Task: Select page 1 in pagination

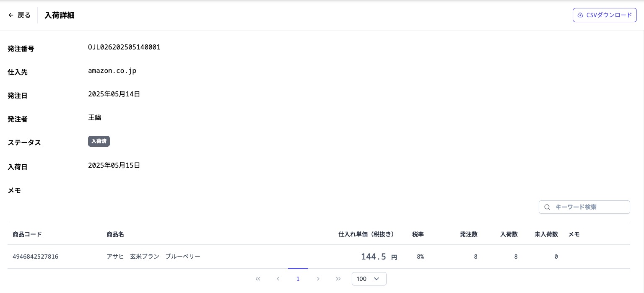Action: coord(298,279)
